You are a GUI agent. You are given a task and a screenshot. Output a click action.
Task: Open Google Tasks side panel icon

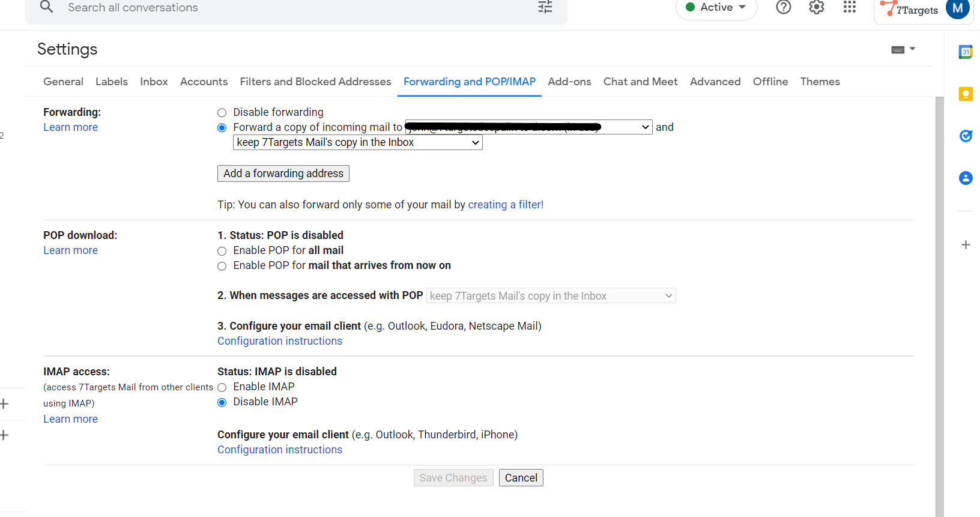965,136
